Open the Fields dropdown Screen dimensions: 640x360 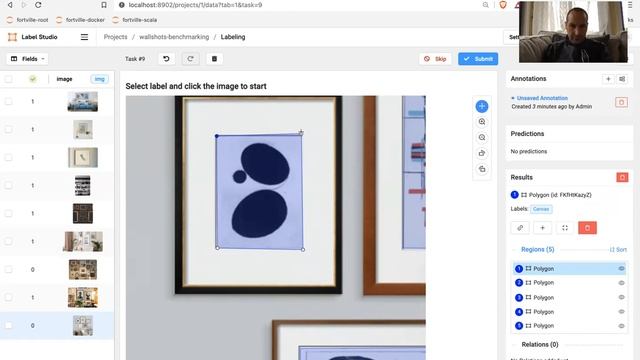click(x=27, y=59)
